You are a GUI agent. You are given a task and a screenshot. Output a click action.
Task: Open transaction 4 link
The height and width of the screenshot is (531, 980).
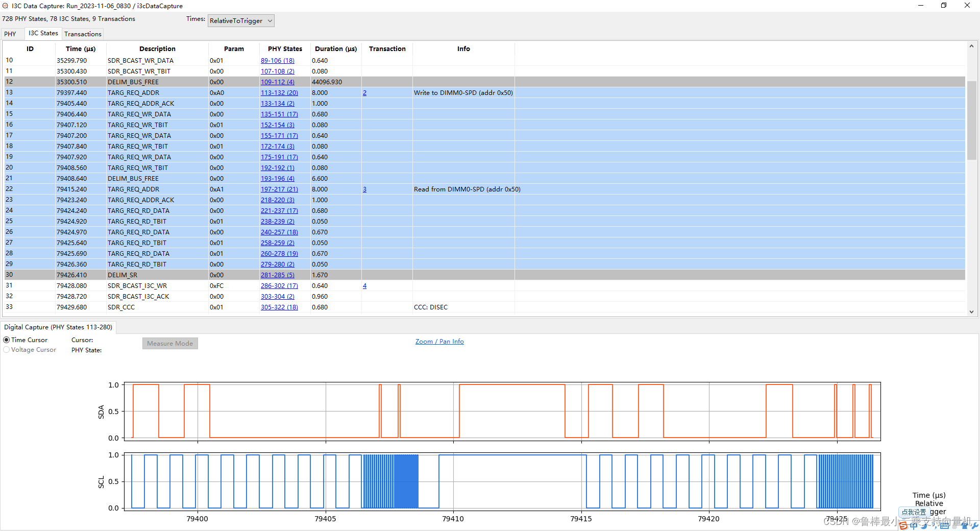364,286
